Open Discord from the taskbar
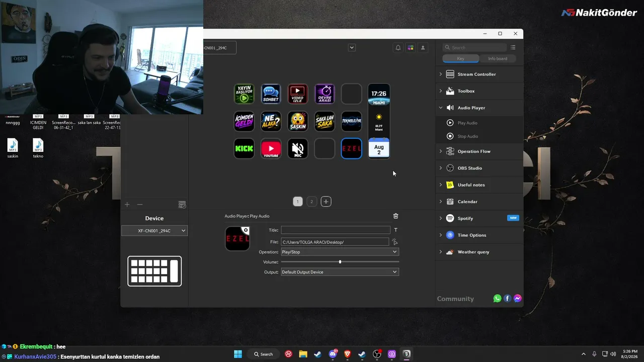This screenshot has width=644, height=362. coord(333,354)
